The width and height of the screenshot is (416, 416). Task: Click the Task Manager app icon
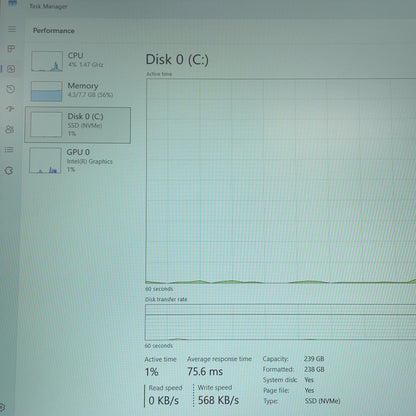pyautogui.click(x=12, y=3)
